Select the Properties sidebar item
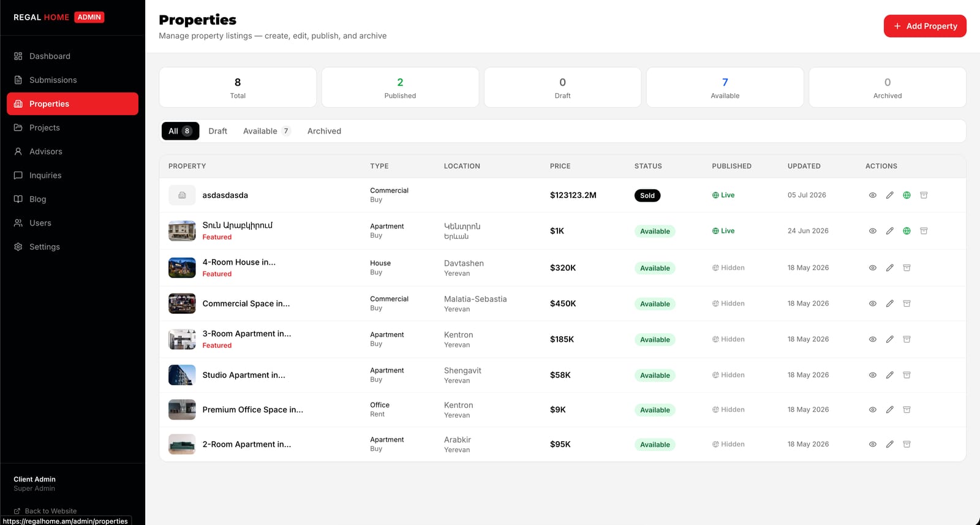980x525 pixels. click(x=72, y=104)
